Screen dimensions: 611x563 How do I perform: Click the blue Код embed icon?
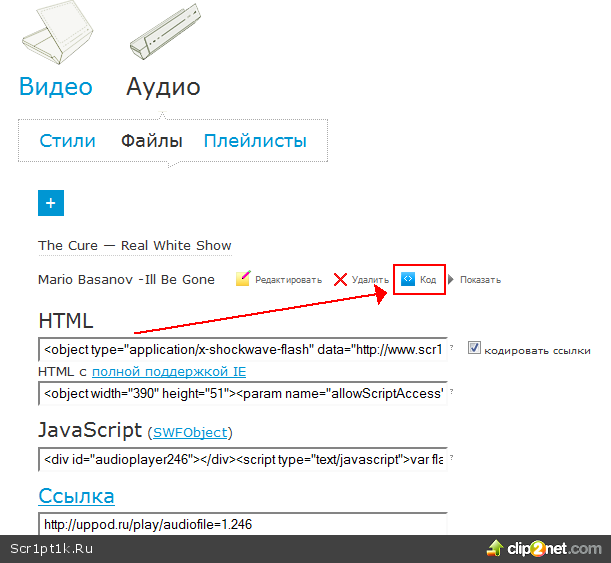coord(408,279)
